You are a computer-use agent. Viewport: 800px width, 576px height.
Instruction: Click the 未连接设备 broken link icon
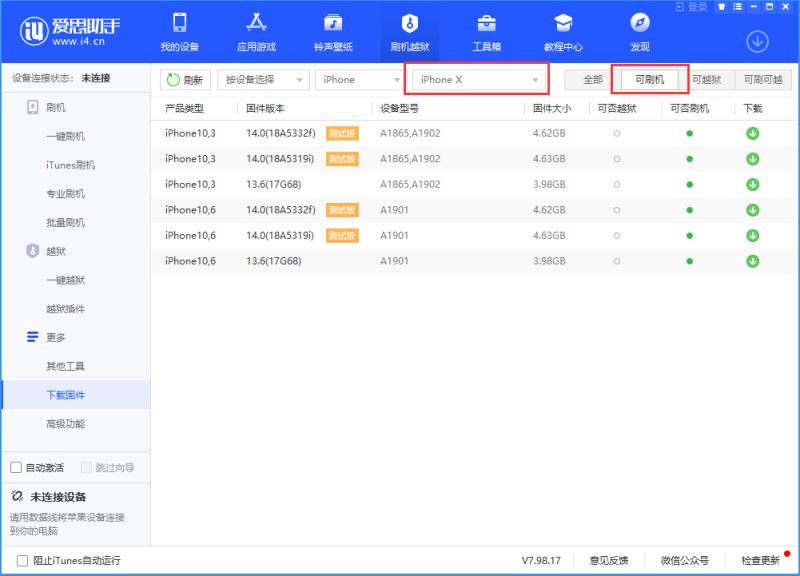[x=17, y=496]
